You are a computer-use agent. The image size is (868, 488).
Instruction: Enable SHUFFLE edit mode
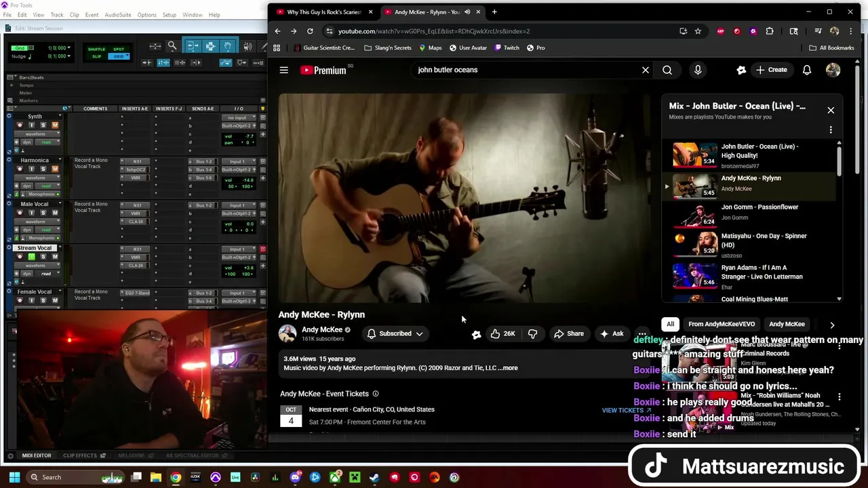pos(96,49)
